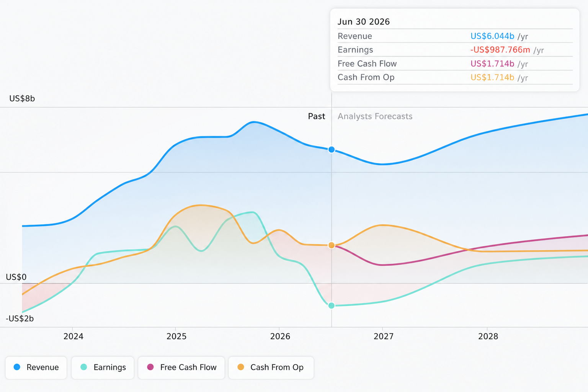This screenshot has width=588, height=392.
Task: Click the 'US$1.714b' value in Cash From Op row
Action: click(492, 77)
